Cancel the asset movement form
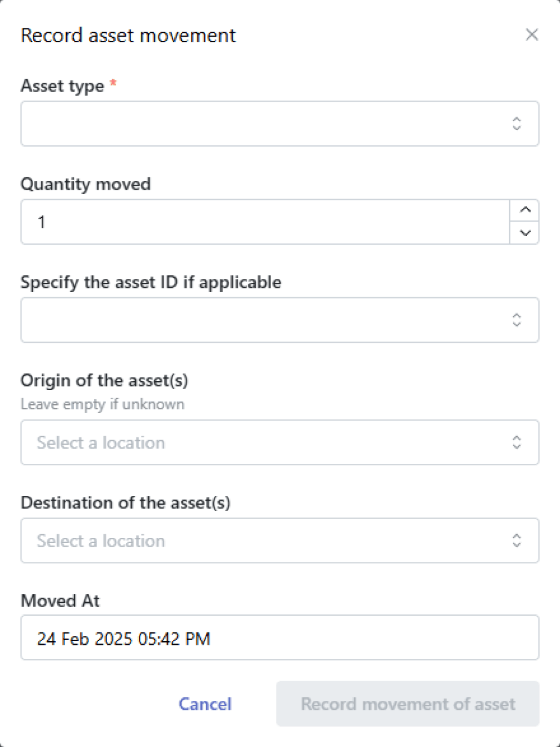This screenshot has width=560, height=747. pyautogui.click(x=205, y=704)
